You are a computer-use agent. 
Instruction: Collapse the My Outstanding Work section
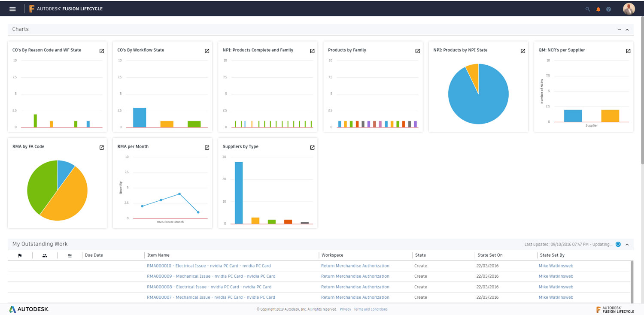627,245
